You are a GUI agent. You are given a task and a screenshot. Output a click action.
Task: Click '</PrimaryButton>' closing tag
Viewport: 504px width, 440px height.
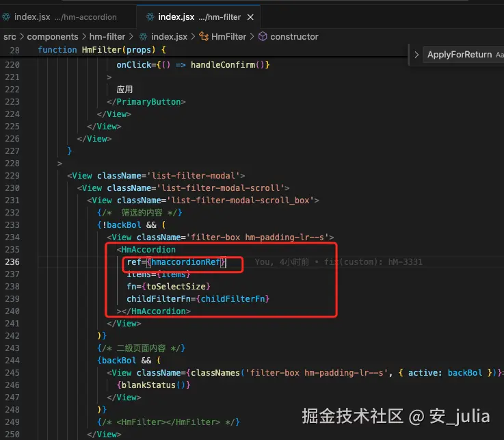[146, 102]
